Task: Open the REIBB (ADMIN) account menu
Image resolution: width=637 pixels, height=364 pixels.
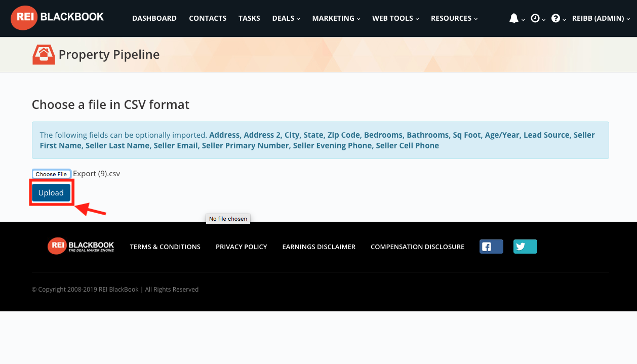Action: (x=601, y=18)
